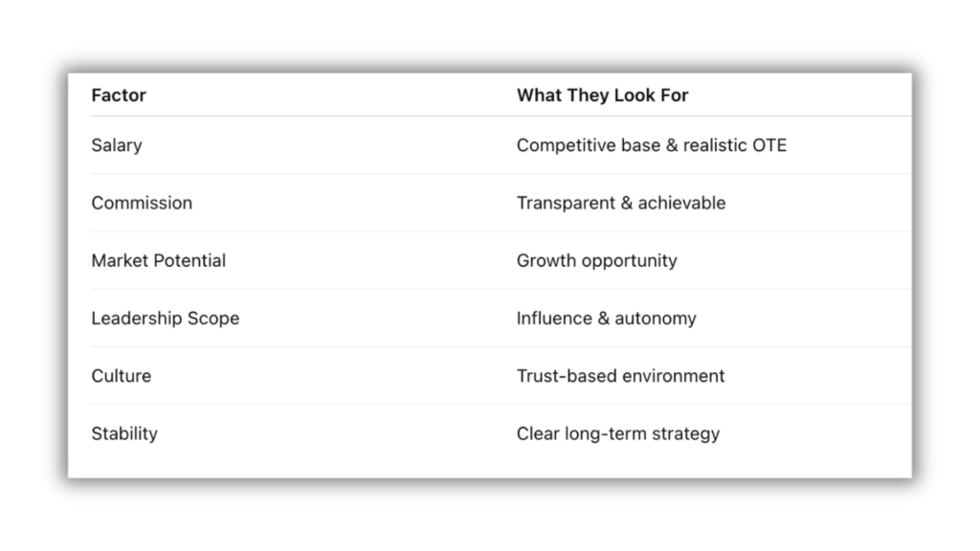
Task: Click the "Transparent & achievable" text
Action: tap(620, 203)
